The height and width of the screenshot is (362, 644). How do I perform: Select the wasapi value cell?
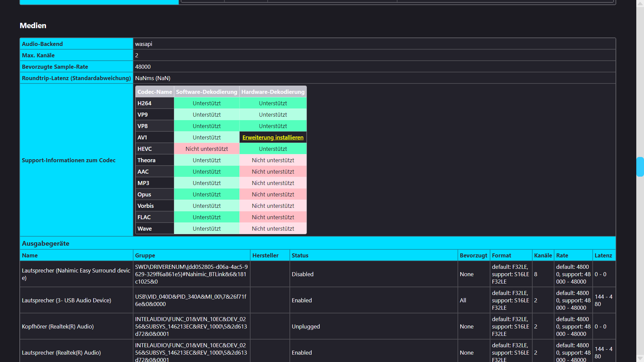(144, 44)
